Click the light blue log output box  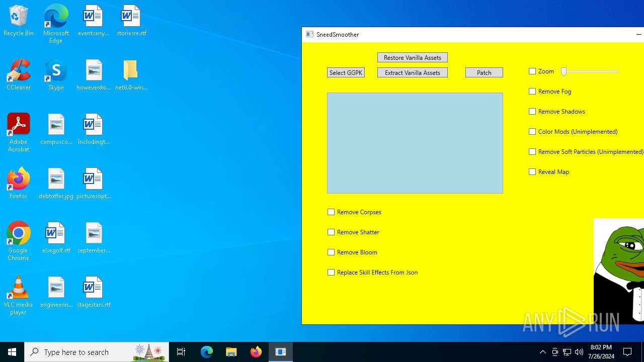tap(415, 143)
